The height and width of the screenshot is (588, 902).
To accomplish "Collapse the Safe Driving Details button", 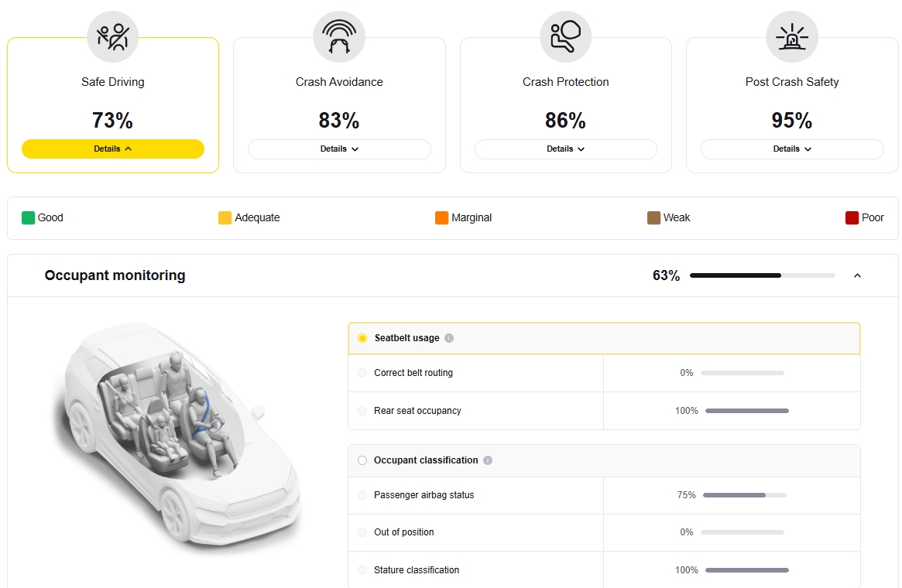I will pyautogui.click(x=113, y=149).
